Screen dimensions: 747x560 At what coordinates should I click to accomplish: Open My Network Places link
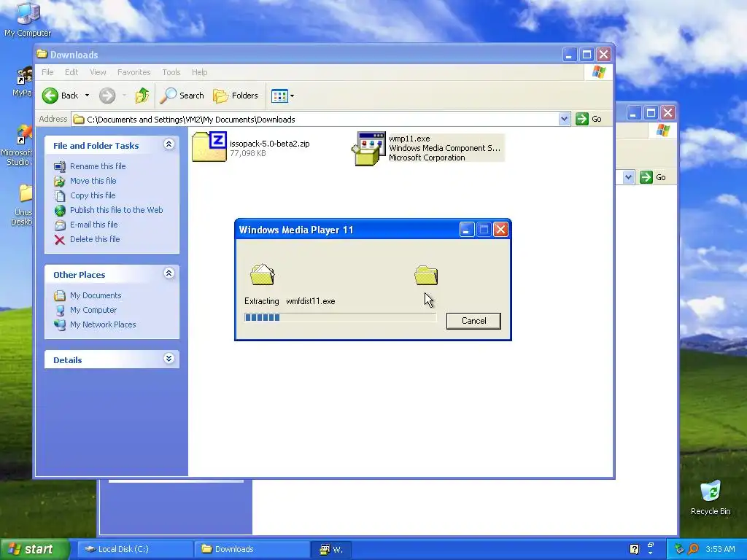(103, 324)
